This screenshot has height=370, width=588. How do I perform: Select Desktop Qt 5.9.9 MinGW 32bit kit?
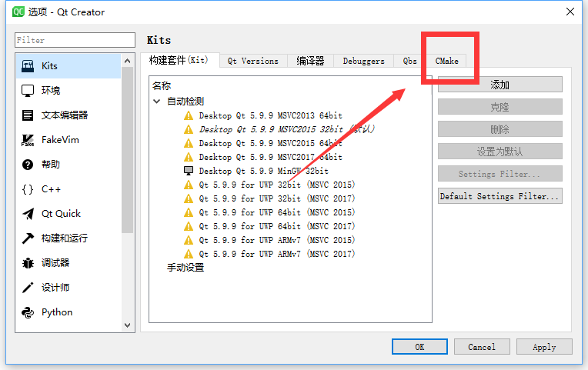264,171
